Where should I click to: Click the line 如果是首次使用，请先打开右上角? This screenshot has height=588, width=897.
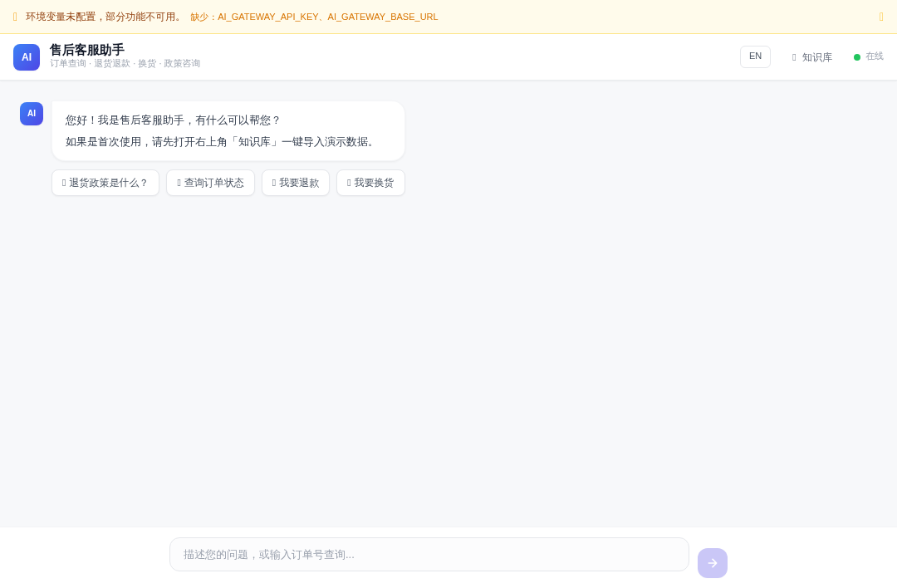click(222, 142)
